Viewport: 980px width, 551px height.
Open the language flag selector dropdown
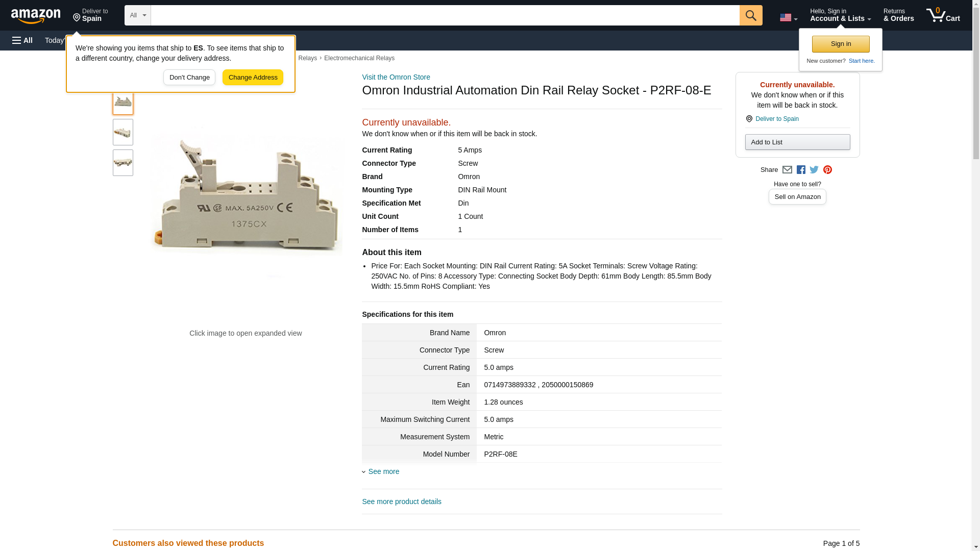click(x=788, y=17)
